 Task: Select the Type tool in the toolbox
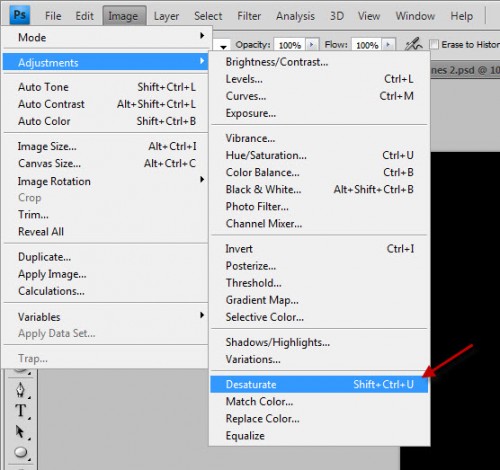click(x=21, y=411)
